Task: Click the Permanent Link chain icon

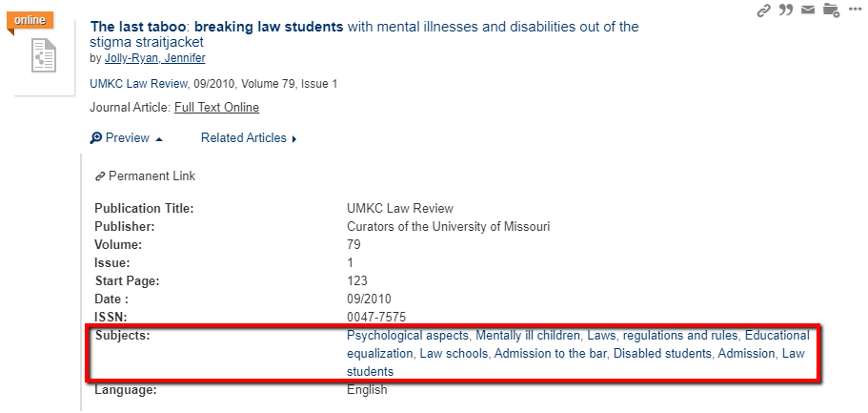Action: [100, 176]
